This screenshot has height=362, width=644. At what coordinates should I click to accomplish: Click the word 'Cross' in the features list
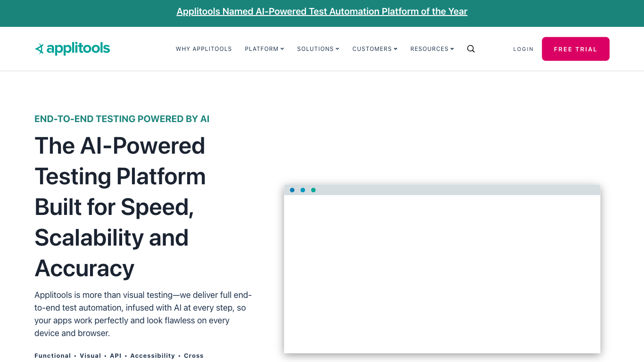194,356
